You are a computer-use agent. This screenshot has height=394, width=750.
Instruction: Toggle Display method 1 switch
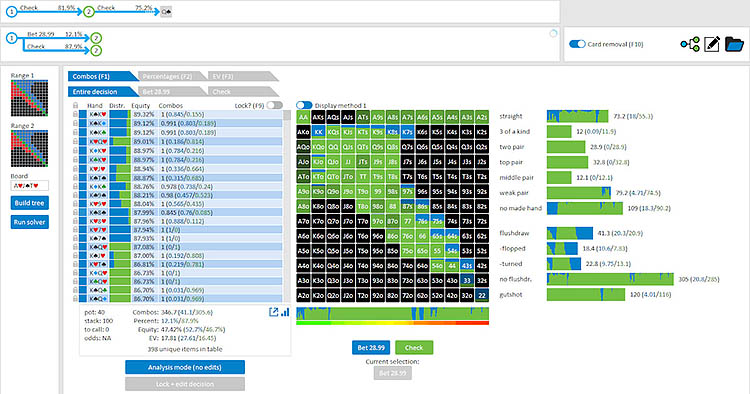(304, 105)
